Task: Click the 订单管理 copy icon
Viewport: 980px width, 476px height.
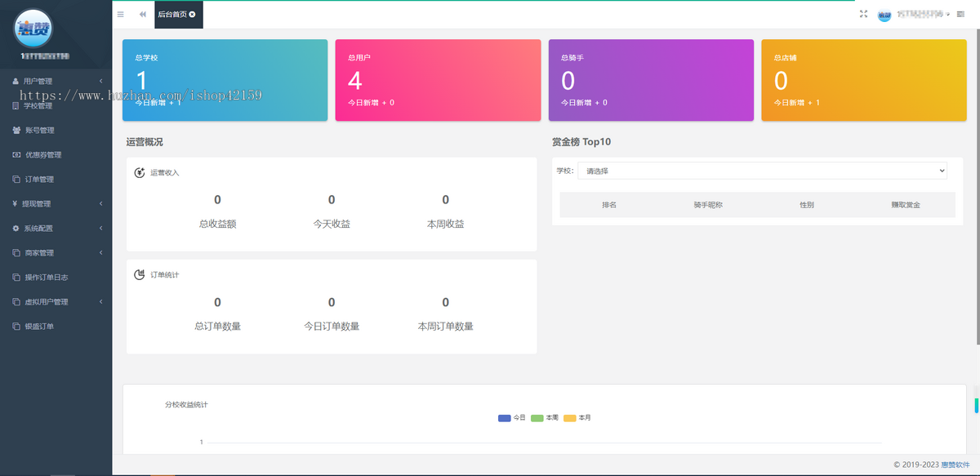Action: (16, 179)
